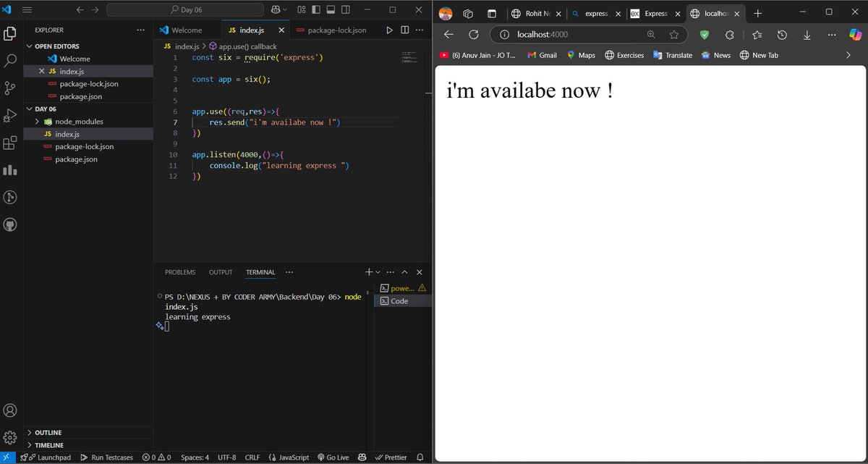Open Edge Workspaces icon
This screenshot has width=868, height=464.
468,13
